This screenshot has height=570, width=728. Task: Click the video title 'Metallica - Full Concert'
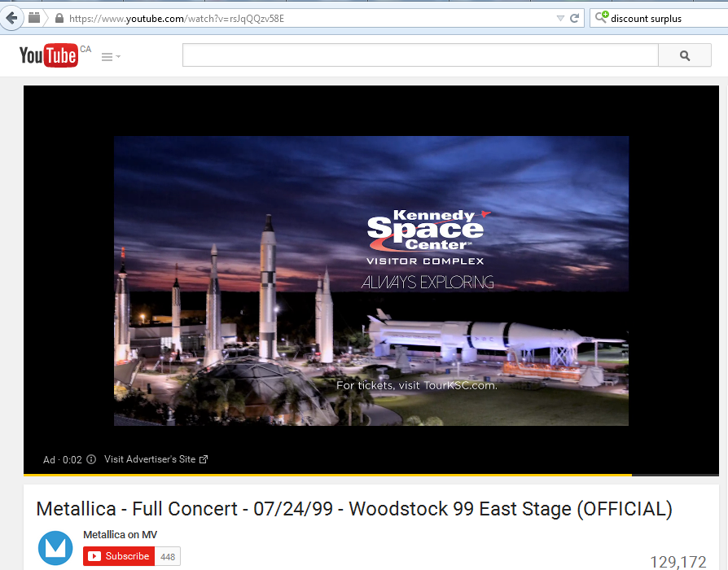(354, 509)
